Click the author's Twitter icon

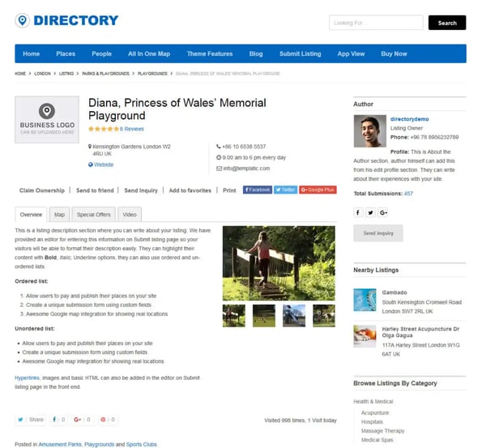click(x=370, y=213)
